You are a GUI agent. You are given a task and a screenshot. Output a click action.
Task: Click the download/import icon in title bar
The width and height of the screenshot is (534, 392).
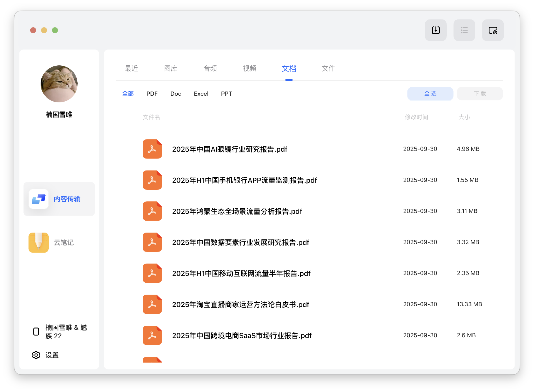click(x=436, y=30)
